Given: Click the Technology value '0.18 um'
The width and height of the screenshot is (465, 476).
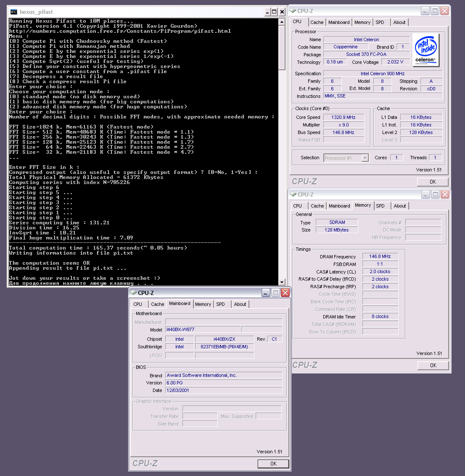Looking at the screenshot, I should pyautogui.click(x=335, y=62).
